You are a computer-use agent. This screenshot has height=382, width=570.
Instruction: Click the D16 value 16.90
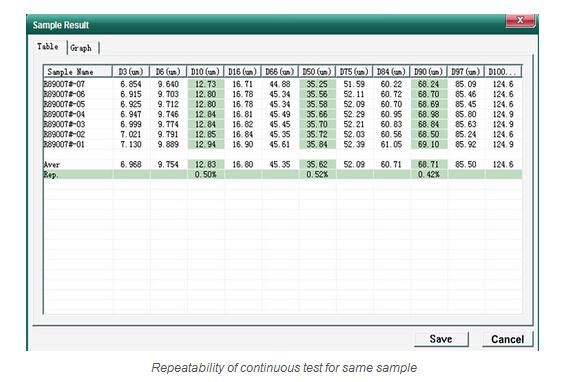(x=242, y=144)
